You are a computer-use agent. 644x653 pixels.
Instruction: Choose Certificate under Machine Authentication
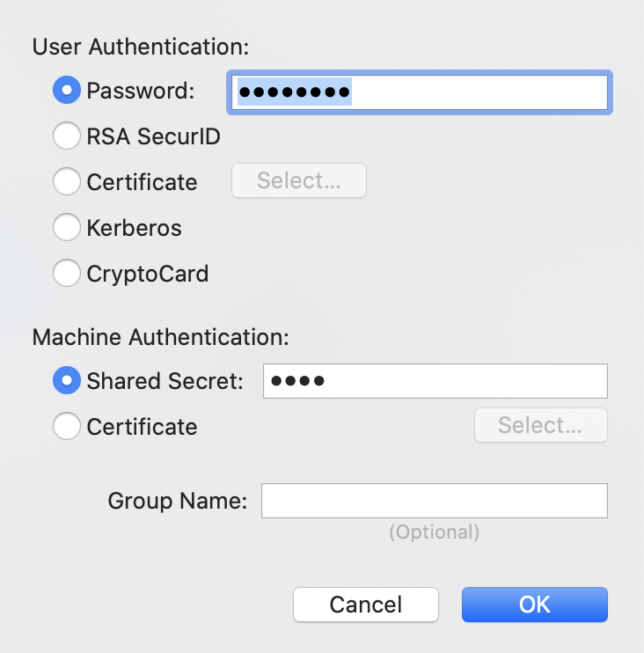coord(67,427)
